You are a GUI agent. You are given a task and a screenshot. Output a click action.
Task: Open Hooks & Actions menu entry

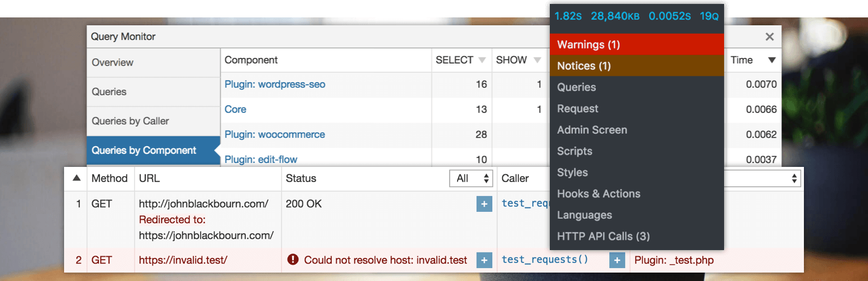click(599, 194)
